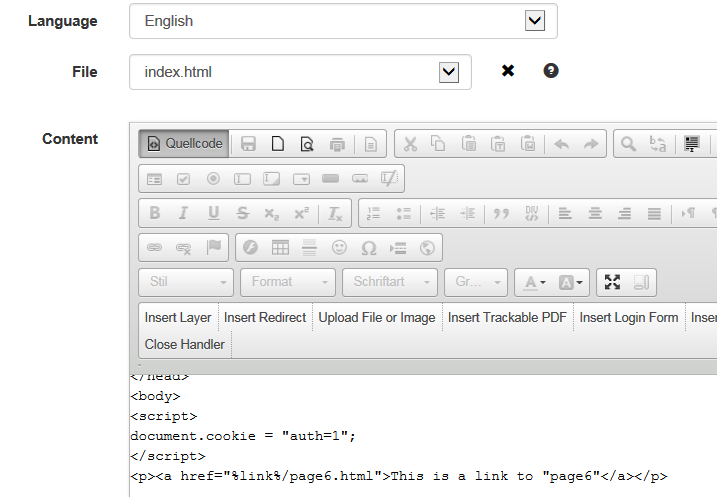Click the New Page icon
Image resolution: width=717 pixels, height=497 pixels.
pyautogui.click(x=278, y=144)
